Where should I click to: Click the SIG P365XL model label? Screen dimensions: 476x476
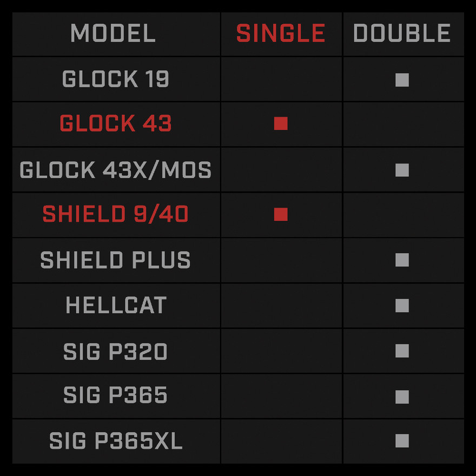(x=116, y=441)
